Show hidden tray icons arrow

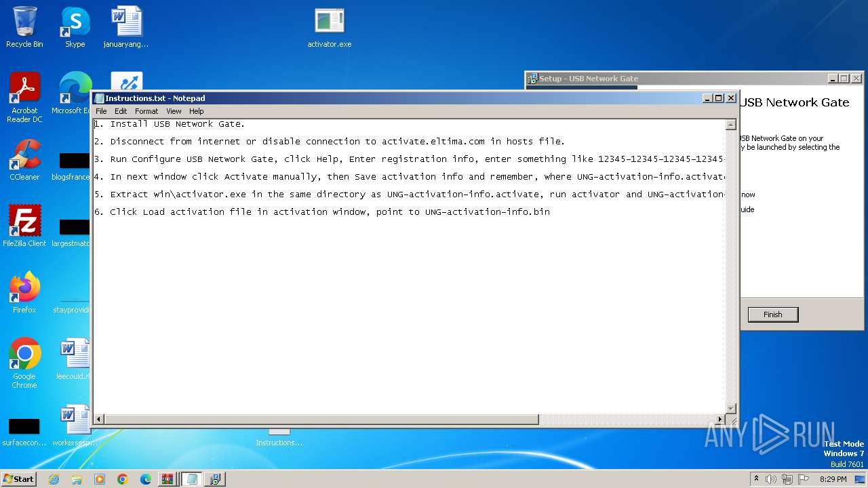click(x=756, y=479)
